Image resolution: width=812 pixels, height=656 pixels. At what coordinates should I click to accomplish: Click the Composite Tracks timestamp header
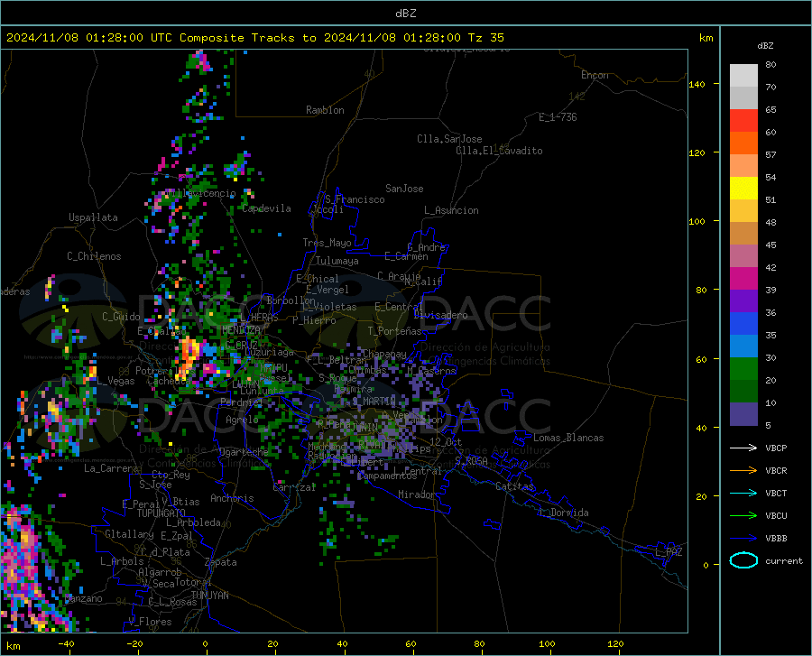(x=254, y=38)
